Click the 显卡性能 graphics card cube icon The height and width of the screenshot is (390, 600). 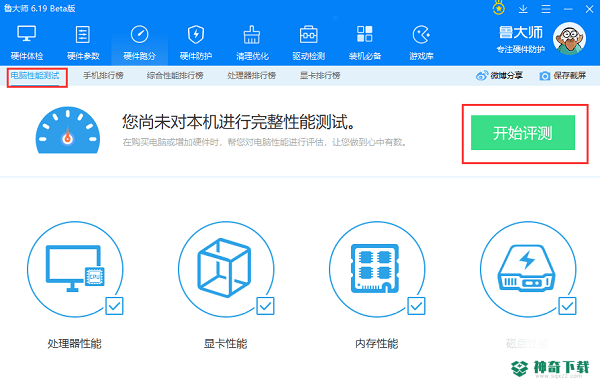pos(226,269)
